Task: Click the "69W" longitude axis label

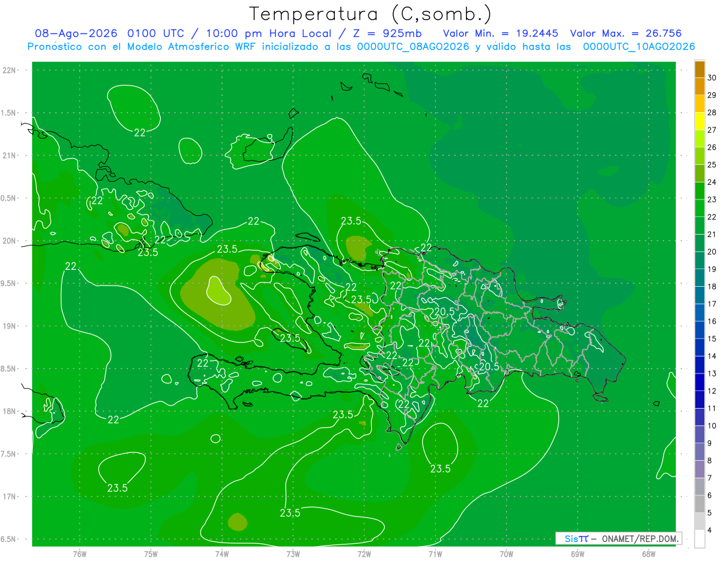Action: pyautogui.click(x=577, y=554)
